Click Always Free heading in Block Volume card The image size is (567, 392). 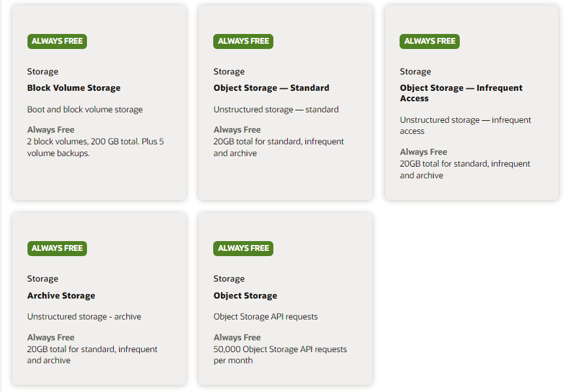pos(50,130)
